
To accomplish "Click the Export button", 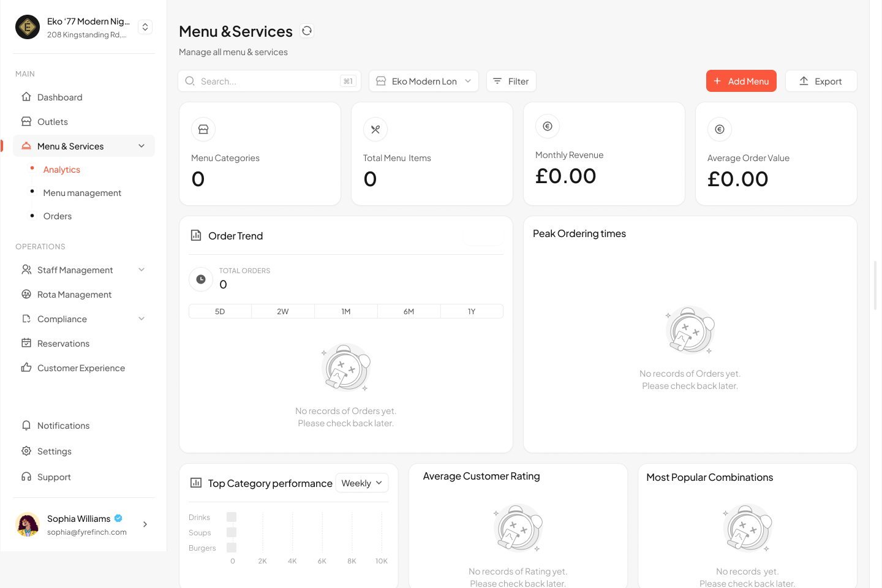I will [x=821, y=81].
